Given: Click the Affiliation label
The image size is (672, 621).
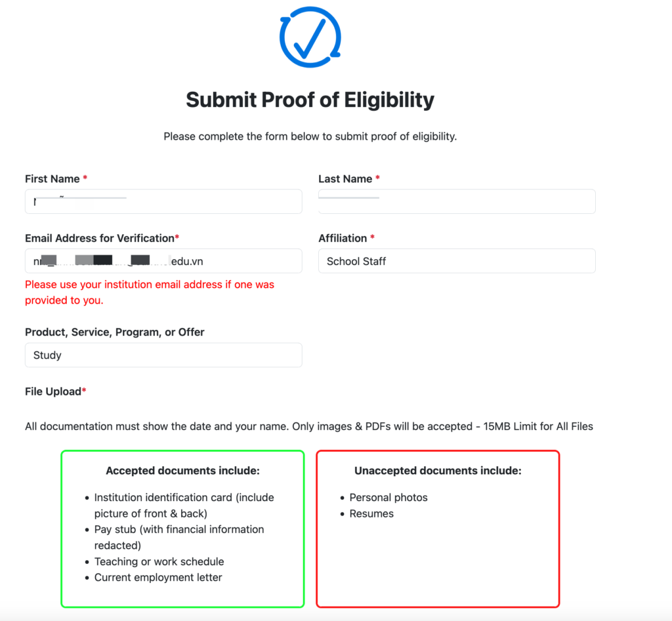Looking at the screenshot, I should click(343, 238).
